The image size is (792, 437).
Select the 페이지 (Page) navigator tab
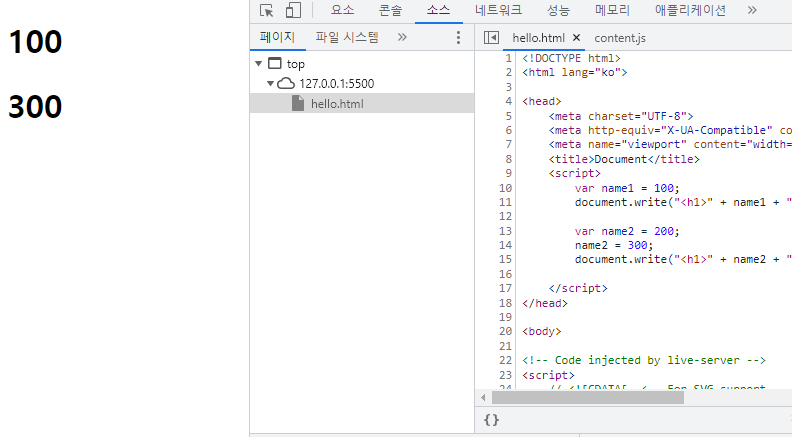[277, 37]
